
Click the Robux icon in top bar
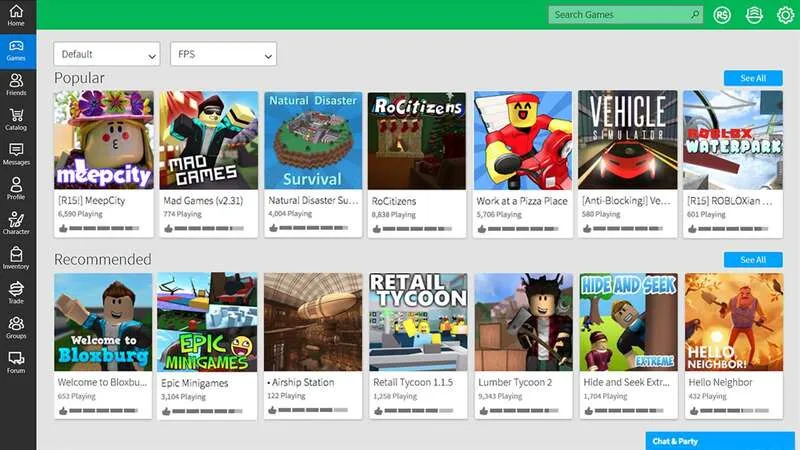click(x=722, y=15)
